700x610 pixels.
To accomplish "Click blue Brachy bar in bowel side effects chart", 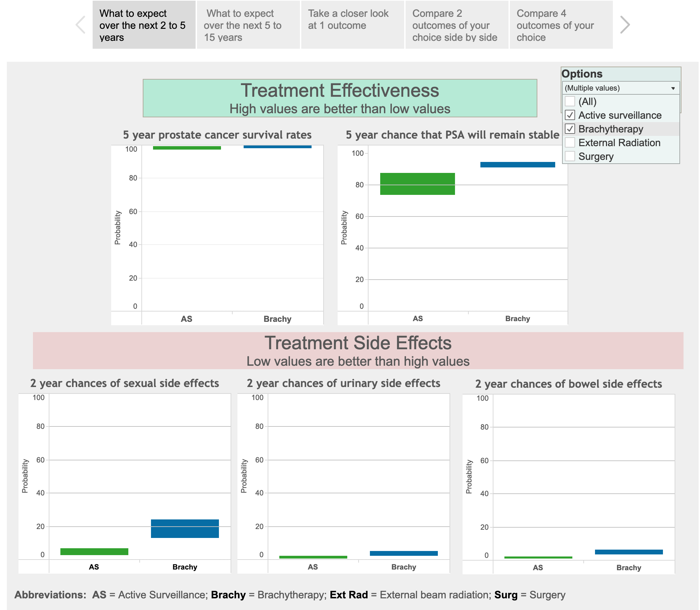I will coord(629,552).
